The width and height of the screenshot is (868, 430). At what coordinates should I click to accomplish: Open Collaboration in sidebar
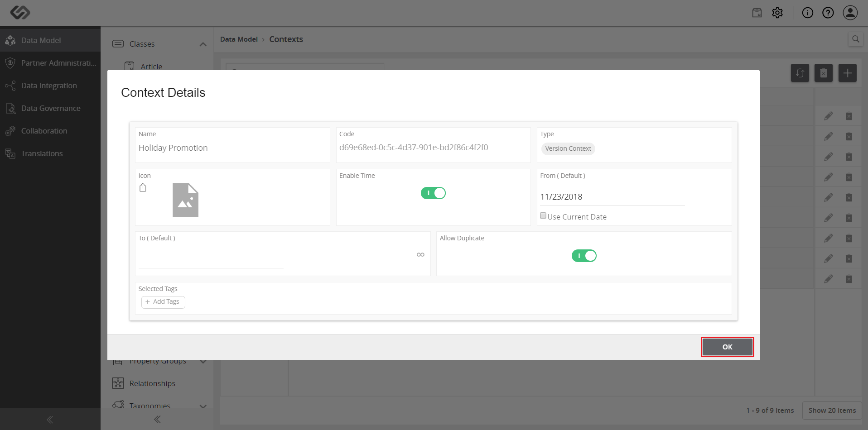pyautogui.click(x=50, y=131)
